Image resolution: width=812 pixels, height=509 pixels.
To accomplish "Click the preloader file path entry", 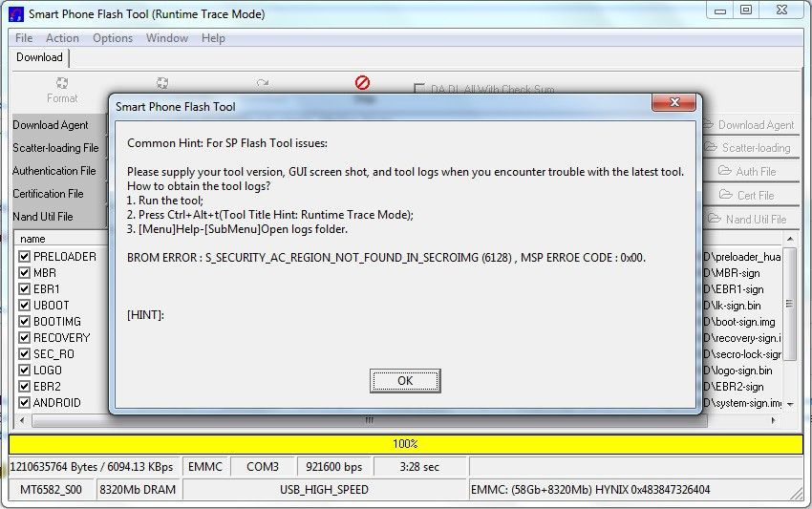I will [x=742, y=256].
